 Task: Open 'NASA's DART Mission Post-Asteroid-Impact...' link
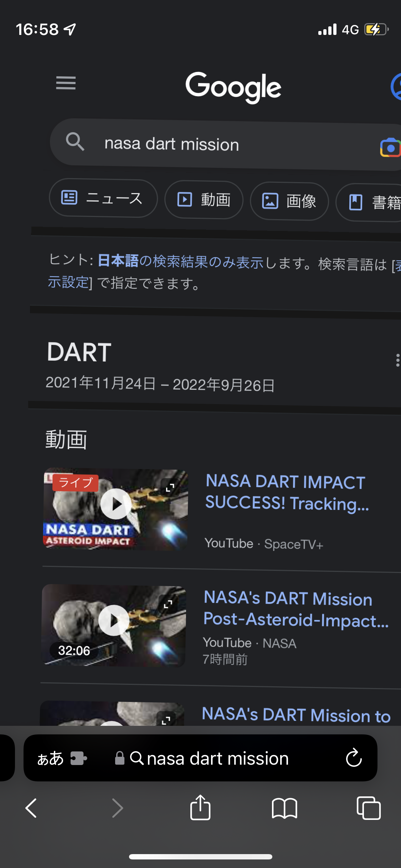[x=296, y=609]
